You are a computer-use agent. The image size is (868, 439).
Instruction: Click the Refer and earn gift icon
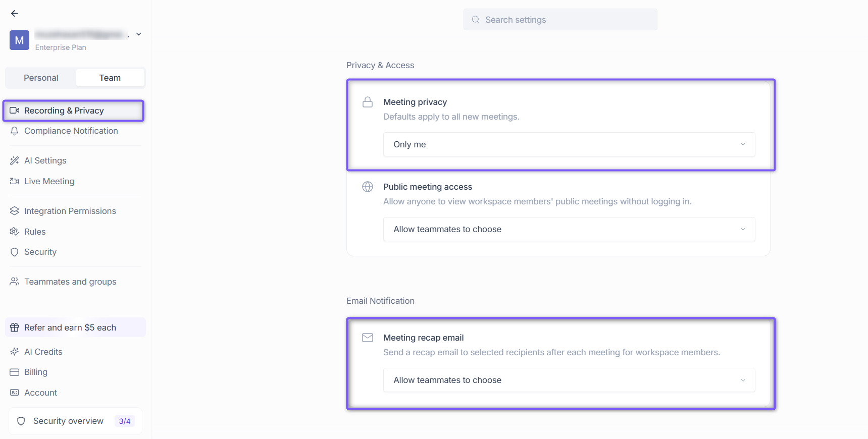tap(15, 327)
